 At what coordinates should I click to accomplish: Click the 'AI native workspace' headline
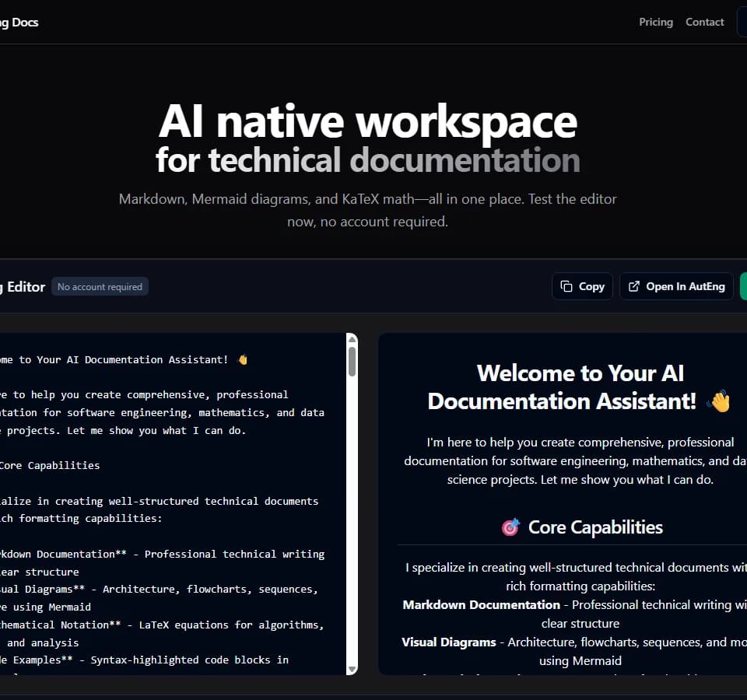pos(368,122)
